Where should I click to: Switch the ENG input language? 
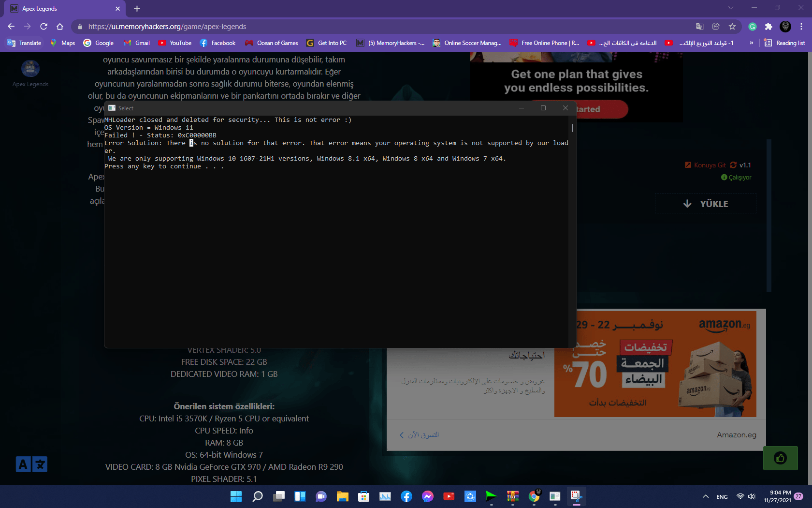722,497
